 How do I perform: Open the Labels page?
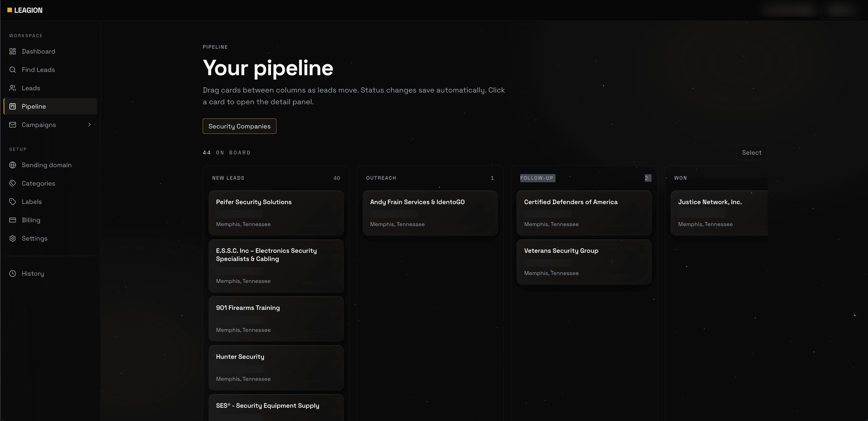coord(50,202)
